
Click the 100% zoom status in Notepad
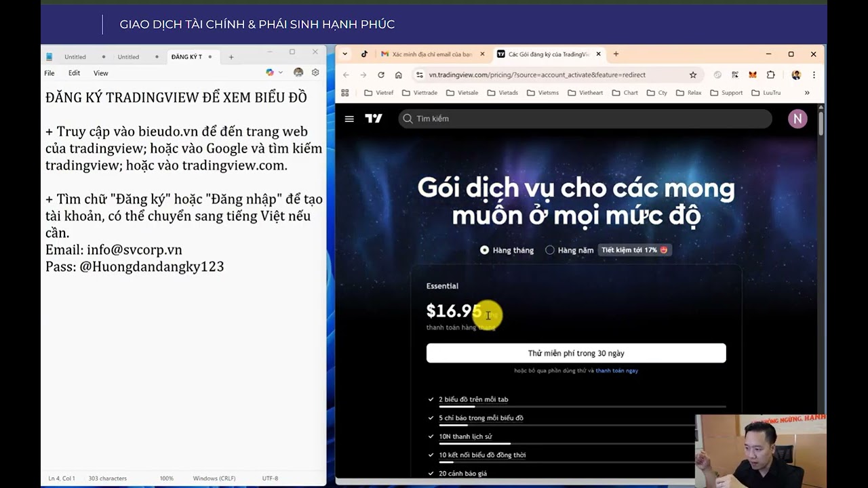tap(167, 479)
